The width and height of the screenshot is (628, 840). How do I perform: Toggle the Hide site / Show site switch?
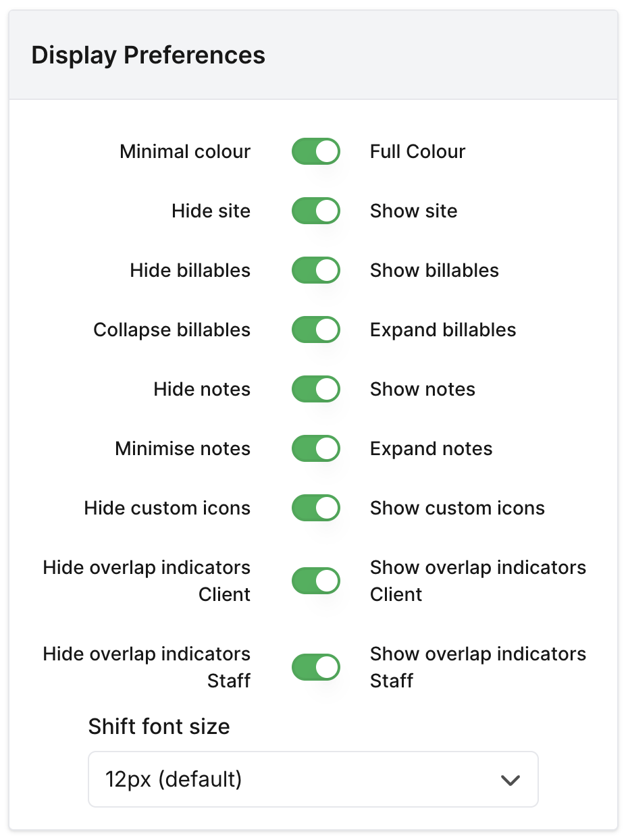pyautogui.click(x=315, y=211)
